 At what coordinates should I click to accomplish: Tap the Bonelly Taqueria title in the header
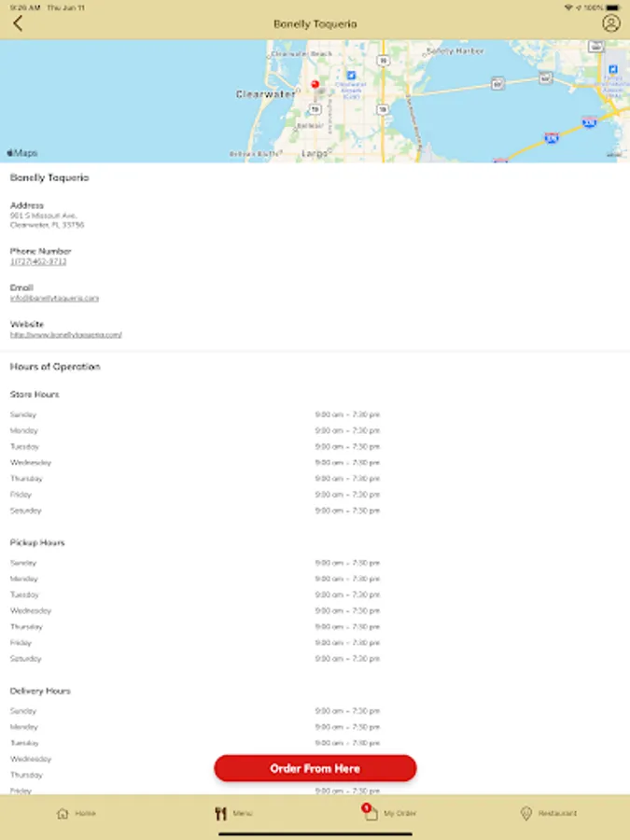coord(315,24)
